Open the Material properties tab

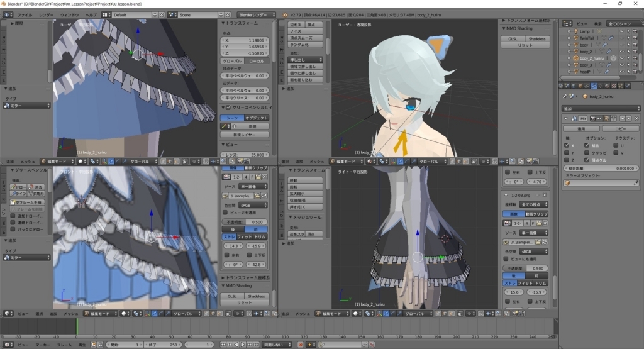(x=607, y=86)
